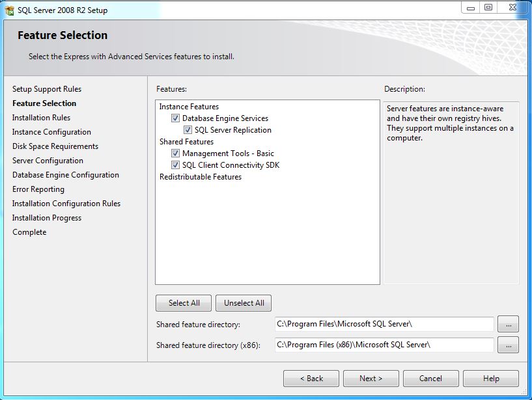Open setup Help
Image resolution: width=532 pixels, height=400 pixels.
[x=490, y=378]
